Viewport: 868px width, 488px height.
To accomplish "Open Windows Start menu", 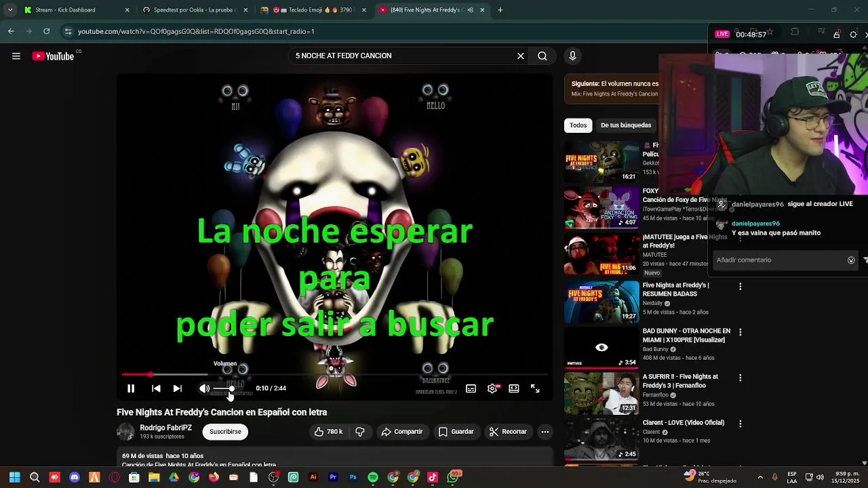I will coord(14,477).
